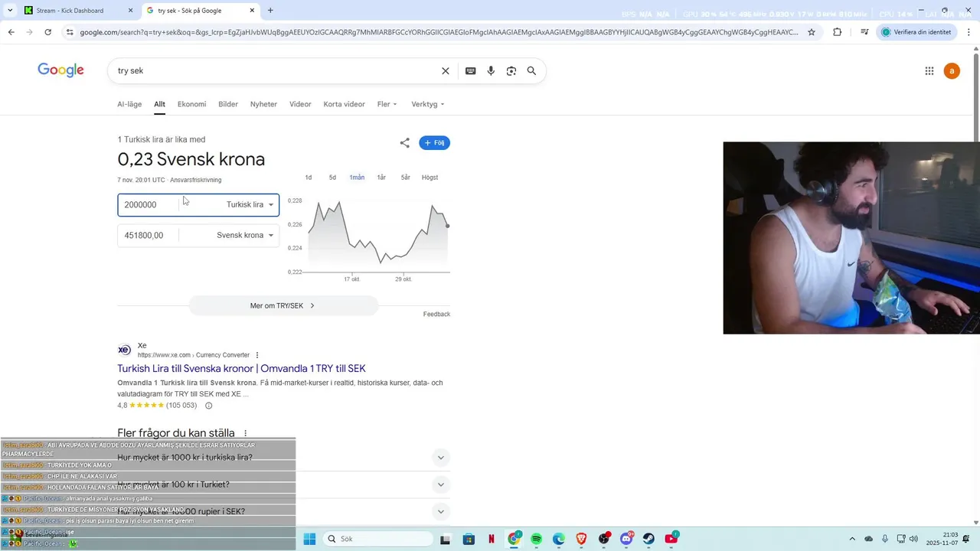Open the Turkisk lira currency dropdown
The height and width of the screenshot is (551, 980).
tap(250, 204)
